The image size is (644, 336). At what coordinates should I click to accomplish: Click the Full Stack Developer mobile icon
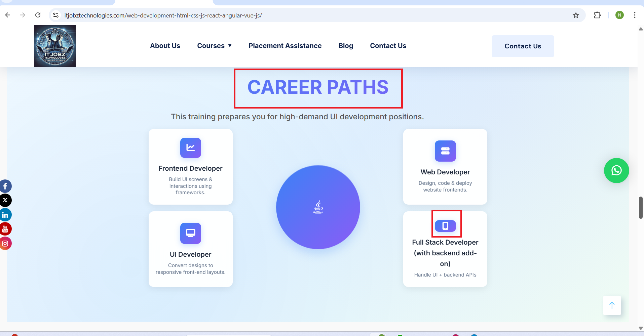pyautogui.click(x=445, y=226)
